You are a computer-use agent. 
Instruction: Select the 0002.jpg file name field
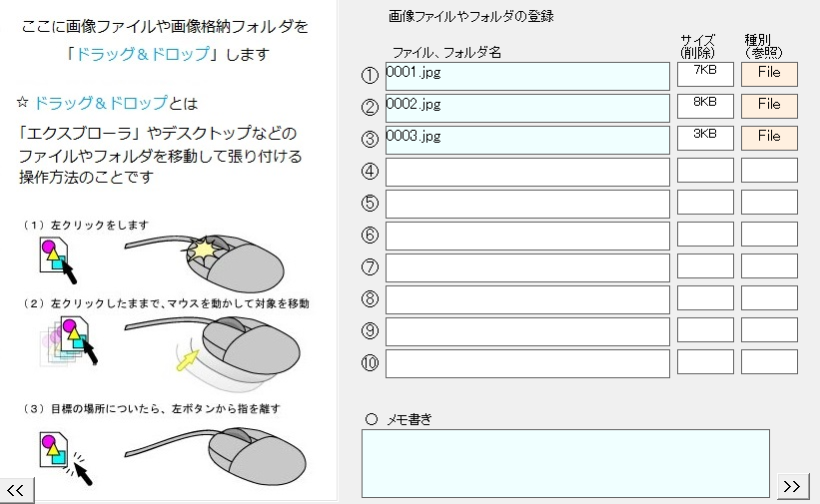(x=527, y=108)
